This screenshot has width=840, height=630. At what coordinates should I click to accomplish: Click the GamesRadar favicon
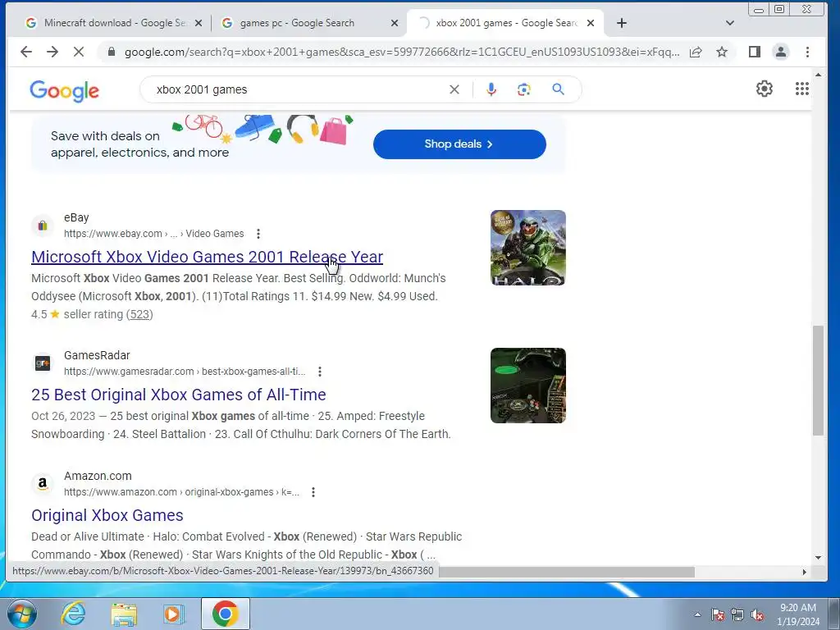pos(43,363)
